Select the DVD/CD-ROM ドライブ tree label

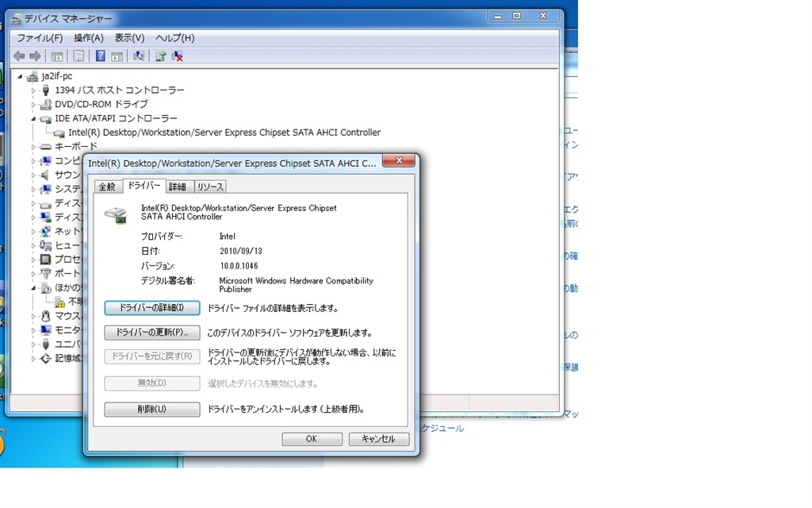pos(101,104)
